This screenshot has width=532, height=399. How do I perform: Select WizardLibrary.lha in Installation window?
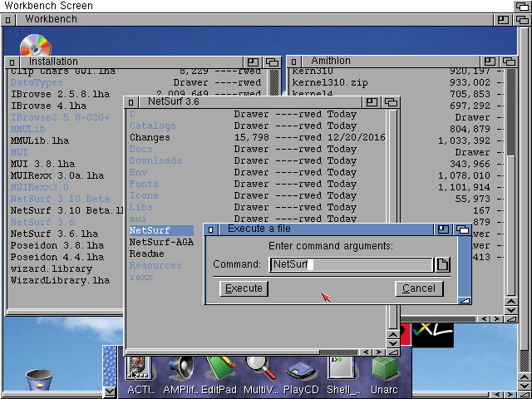click(x=60, y=280)
